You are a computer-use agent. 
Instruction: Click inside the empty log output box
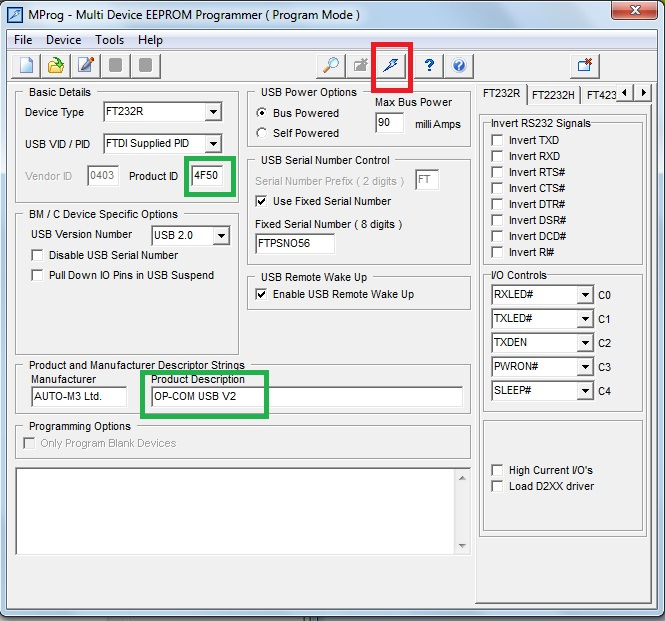click(x=235, y=511)
